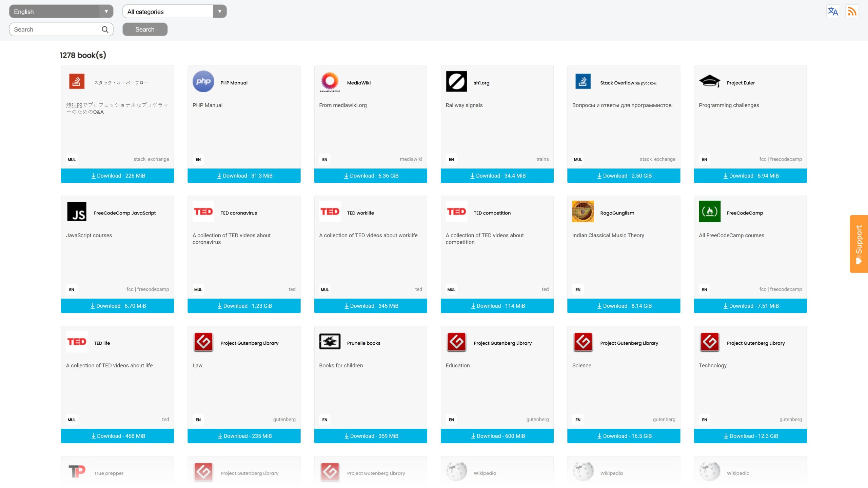
Task: Open the English language dropdown
Action: pos(61,12)
